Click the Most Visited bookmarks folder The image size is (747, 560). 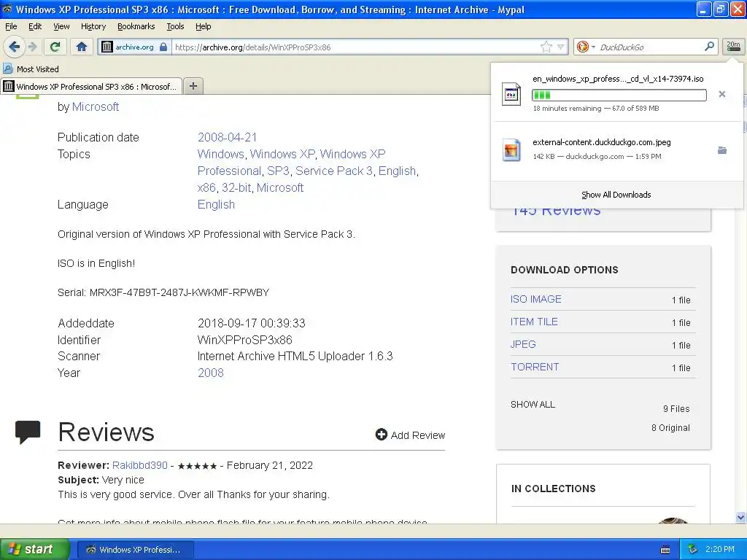[31, 69]
